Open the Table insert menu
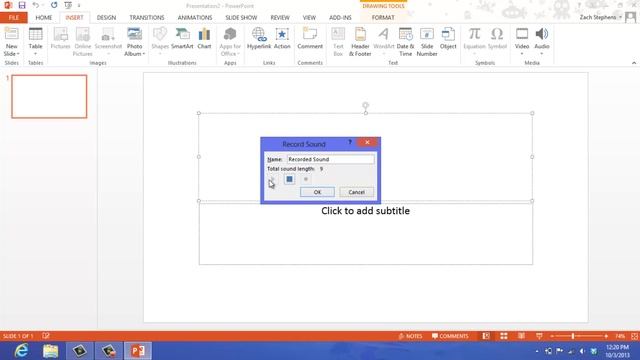Image resolution: width=640 pixels, height=360 pixels. [x=36, y=42]
